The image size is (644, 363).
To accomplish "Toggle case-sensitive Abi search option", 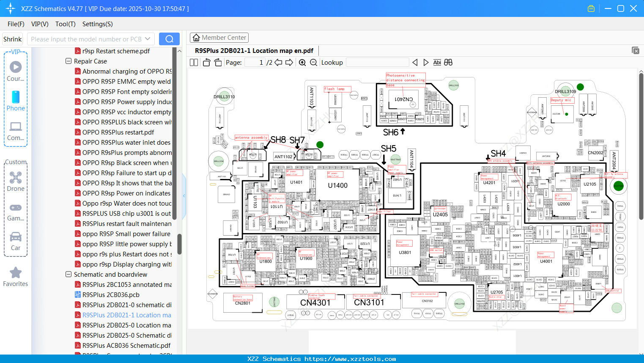I will point(437,62).
